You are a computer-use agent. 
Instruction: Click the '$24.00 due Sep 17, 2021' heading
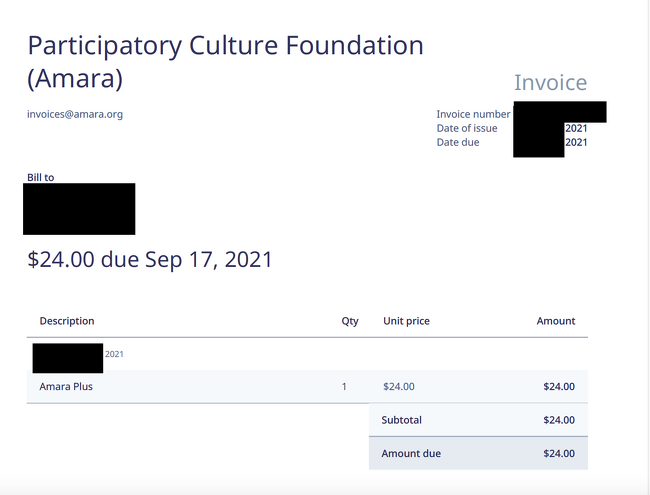[150, 260]
